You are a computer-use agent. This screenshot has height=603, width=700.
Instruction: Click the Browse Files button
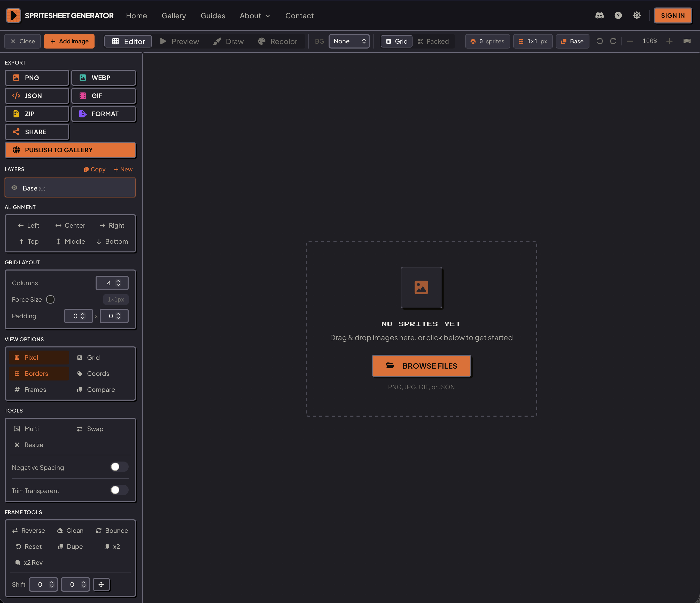pyautogui.click(x=421, y=366)
